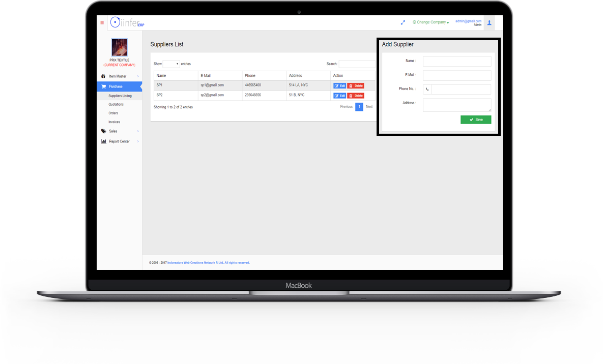Select address cell 514 LA, NYC

tap(308, 85)
